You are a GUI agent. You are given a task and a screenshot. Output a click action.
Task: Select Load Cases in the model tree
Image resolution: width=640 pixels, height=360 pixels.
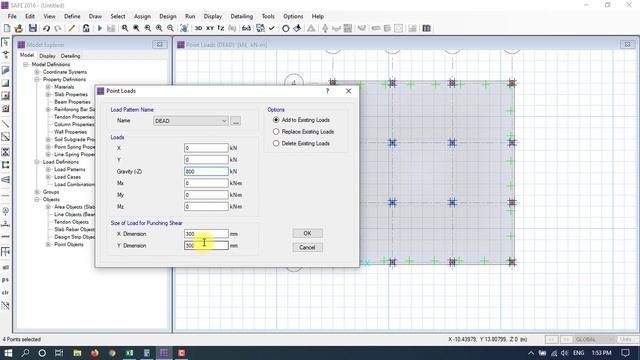67,177
